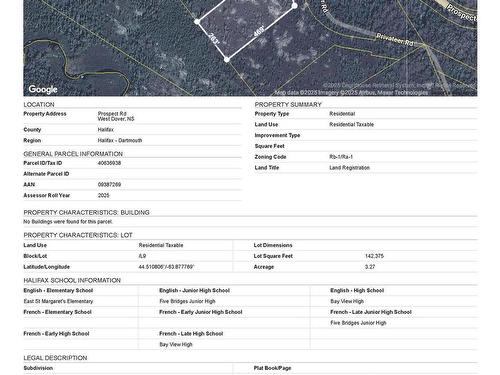Select PROPERTY CHARACTERISTICS: LOT heading

pos(78,235)
